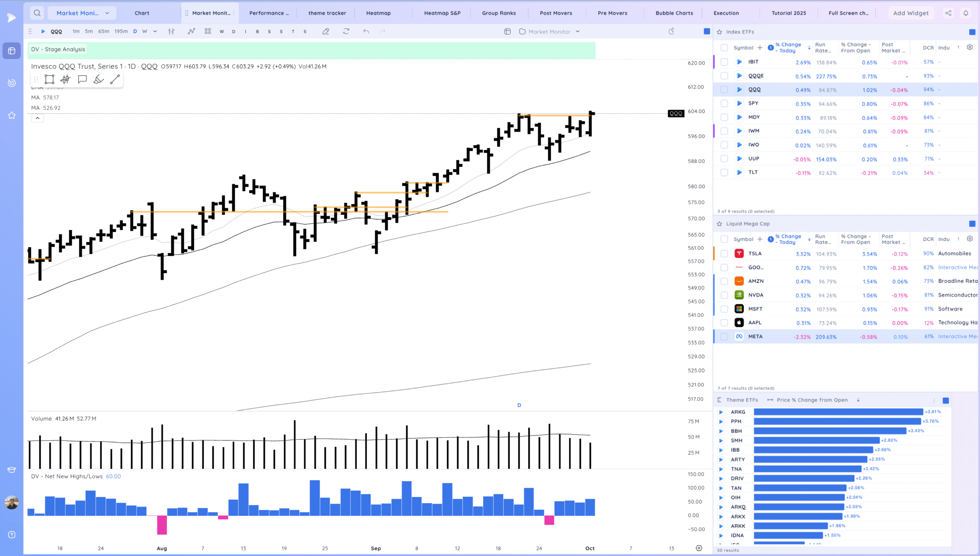
Task: Toggle select-all checkbox in Liquid Mega Cap
Action: pyautogui.click(x=724, y=239)
